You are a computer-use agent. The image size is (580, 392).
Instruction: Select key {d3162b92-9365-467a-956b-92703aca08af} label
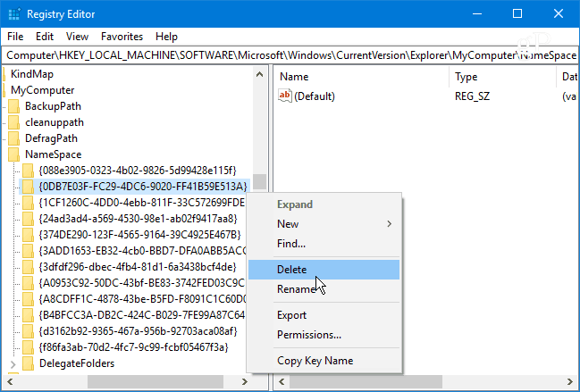point(138,331)
